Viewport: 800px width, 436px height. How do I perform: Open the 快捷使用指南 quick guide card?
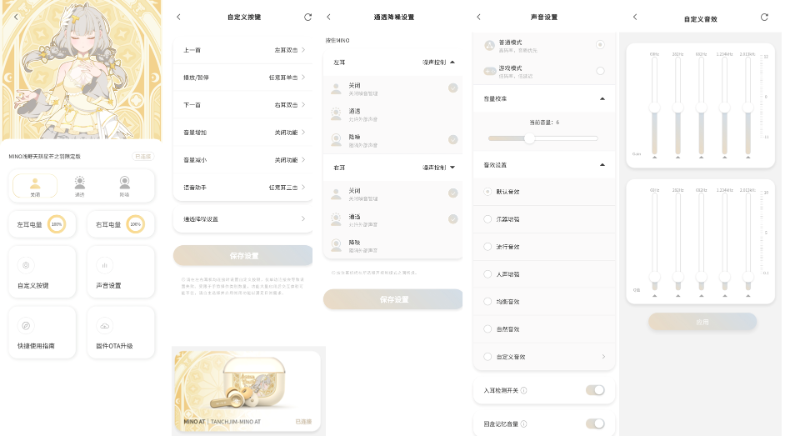(42, 331)
